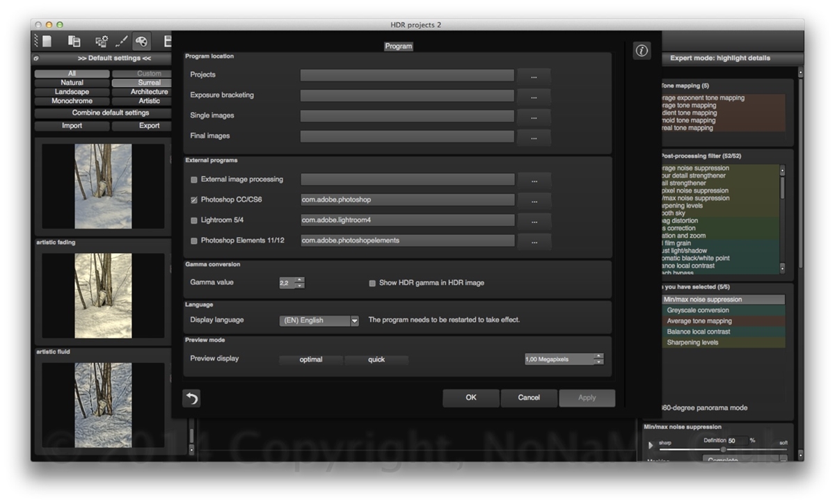The width and height of the screenshot is (835, 504).
Task: Click the color palette icon in toolbar
Action: point(141,42)
